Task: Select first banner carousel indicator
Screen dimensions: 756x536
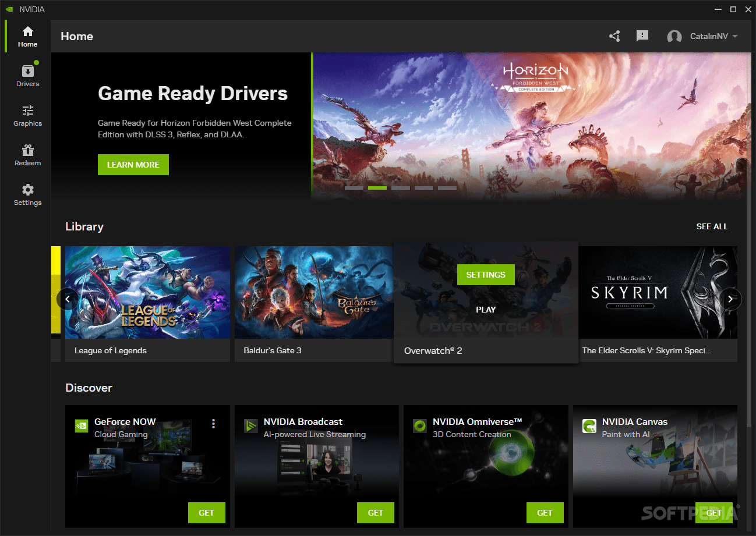Action: [x=354, y=188]
